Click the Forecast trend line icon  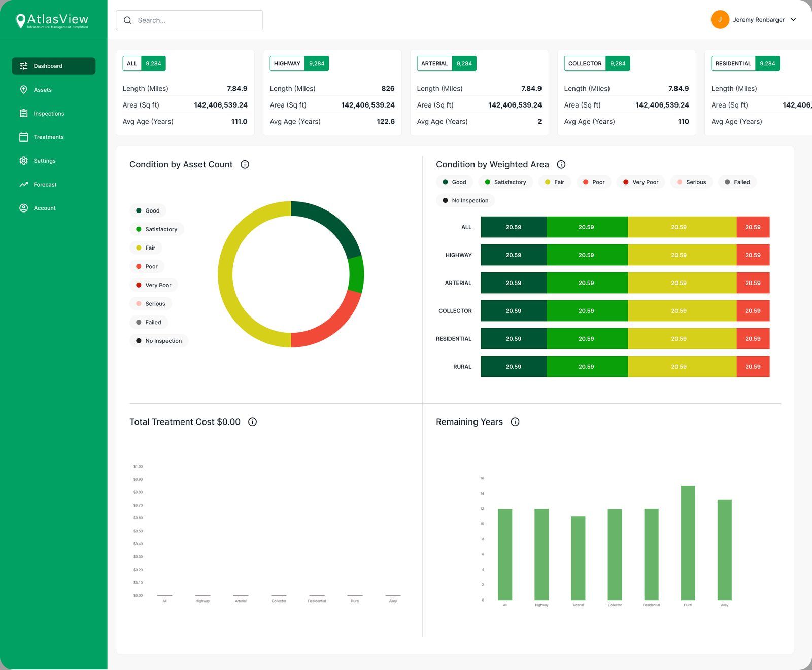click(23, 184)
